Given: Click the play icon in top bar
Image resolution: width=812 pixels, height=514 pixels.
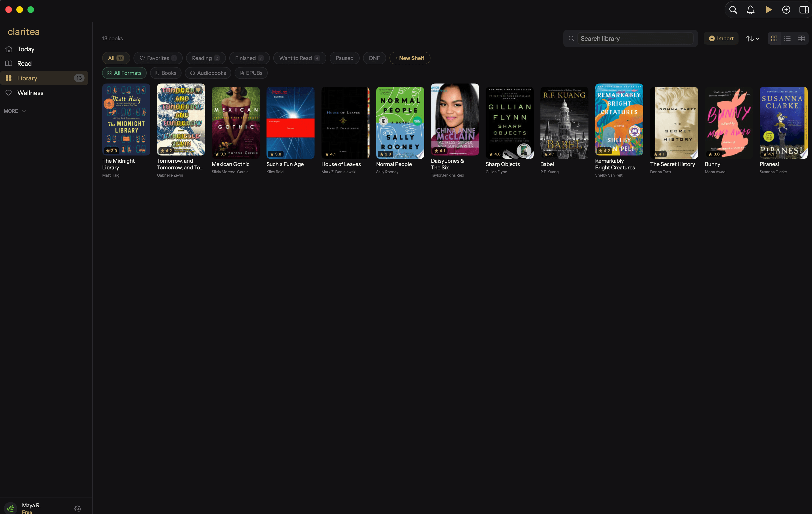Looking at the screenshot, I should 769,10.
